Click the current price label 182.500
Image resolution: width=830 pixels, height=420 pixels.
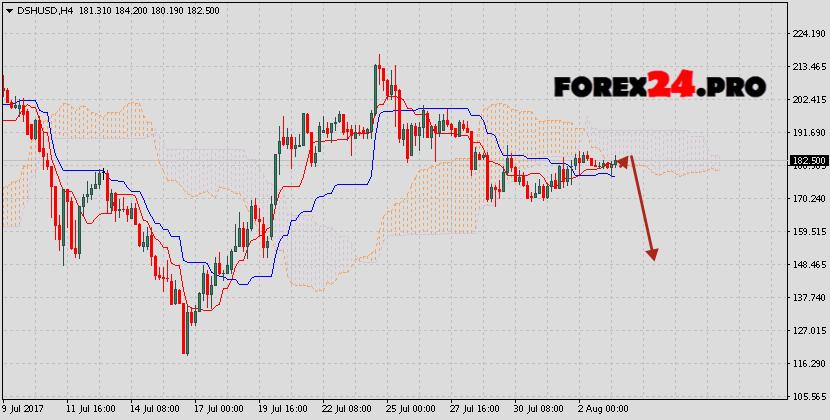click(807, 161)
